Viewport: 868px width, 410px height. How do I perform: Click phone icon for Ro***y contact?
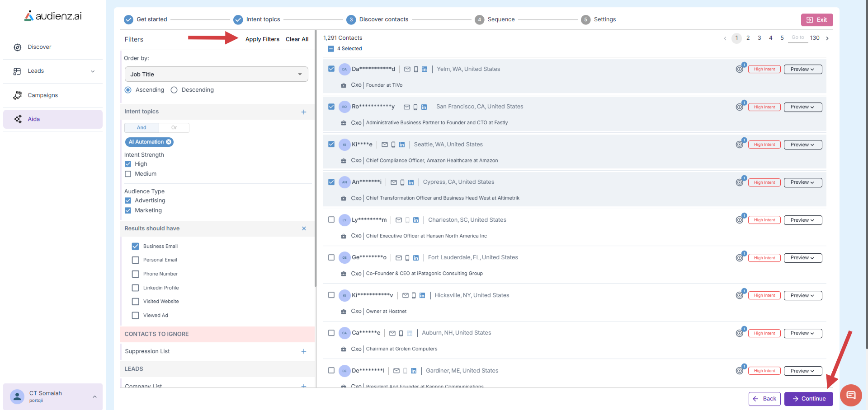[x=415, y=107]
